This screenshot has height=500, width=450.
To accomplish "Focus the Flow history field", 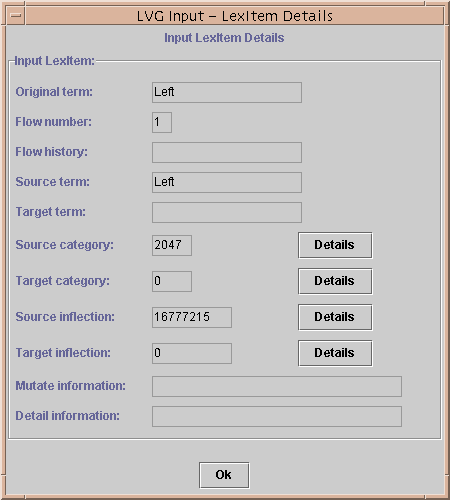I will pyautogui.click(x=227, y=152).
